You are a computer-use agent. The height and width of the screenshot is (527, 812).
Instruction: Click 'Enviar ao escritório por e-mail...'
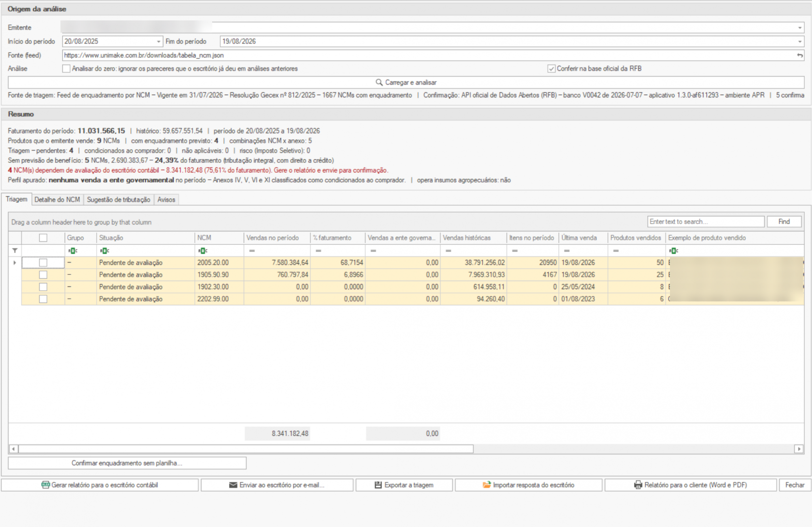[277, 485]
